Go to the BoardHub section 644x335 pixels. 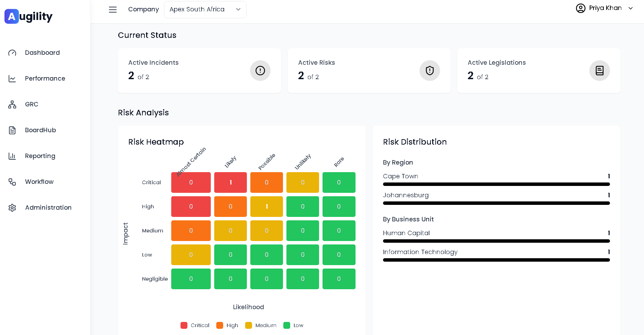pyautogui.click(x=41, y=130)
